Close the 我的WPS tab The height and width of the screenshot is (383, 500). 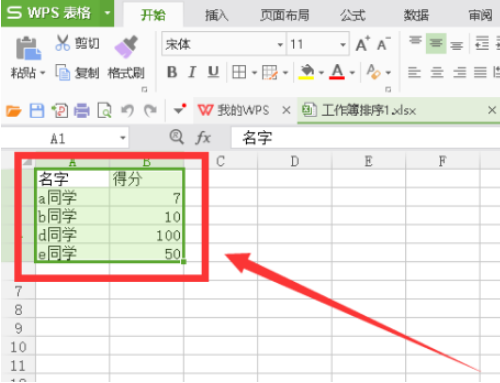(x=286, y=110)
